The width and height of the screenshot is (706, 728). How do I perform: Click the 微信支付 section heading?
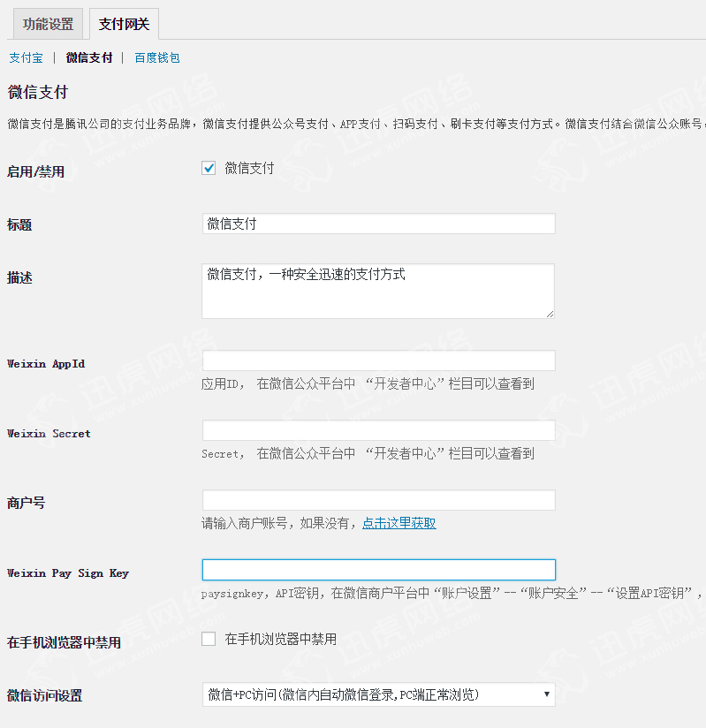(x=38, y=92)
